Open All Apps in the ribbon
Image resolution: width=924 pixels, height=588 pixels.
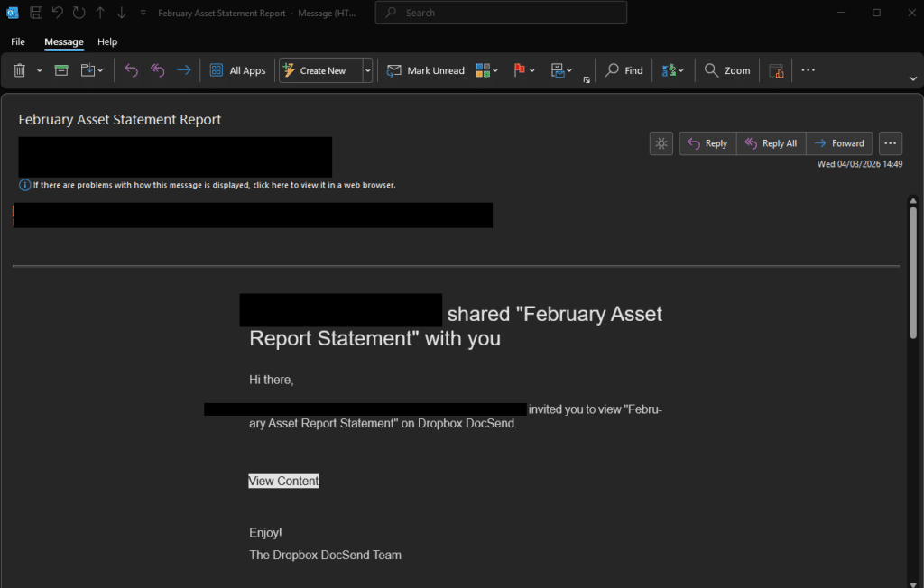(x=238, y=70)
